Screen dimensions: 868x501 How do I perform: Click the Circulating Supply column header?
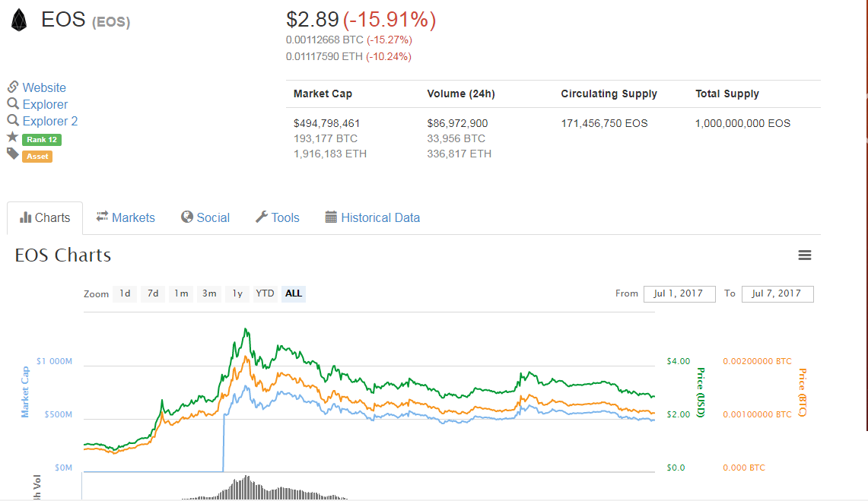(x=609, y=94)
